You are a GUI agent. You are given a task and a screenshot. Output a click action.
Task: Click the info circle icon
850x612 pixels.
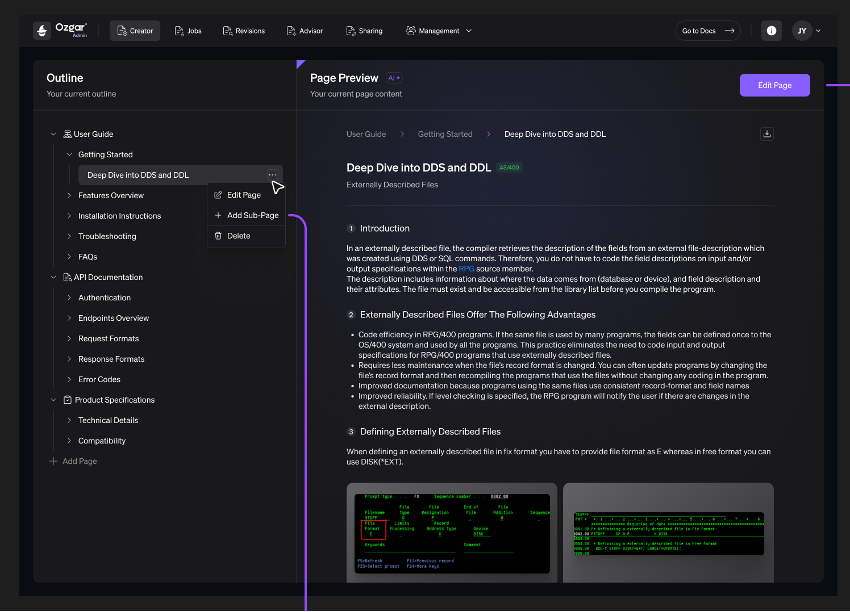(x=771, y=31)
